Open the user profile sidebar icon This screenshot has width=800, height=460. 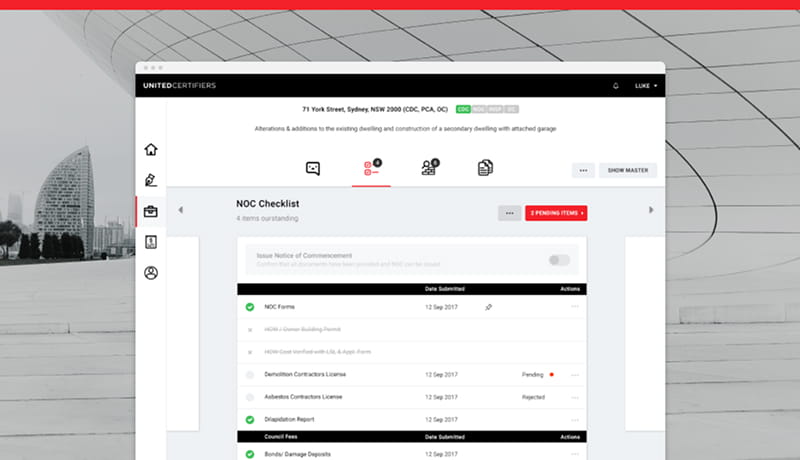click(151, 273)
